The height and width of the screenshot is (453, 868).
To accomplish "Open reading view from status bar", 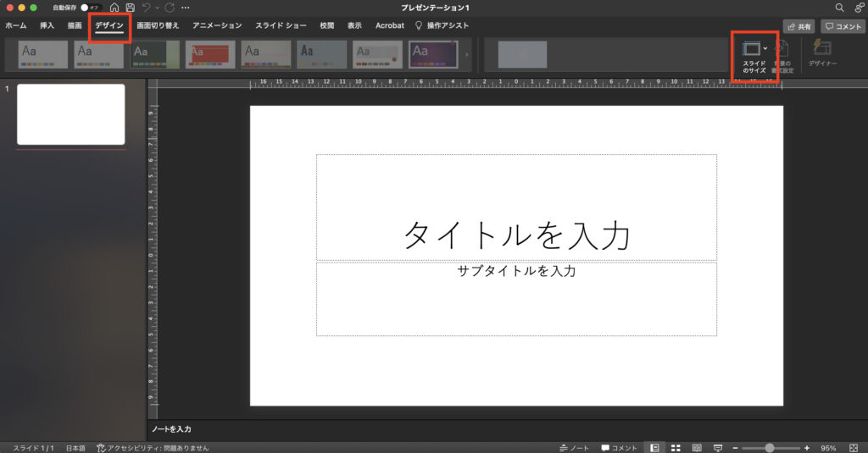I will click(x=697, y=447).
